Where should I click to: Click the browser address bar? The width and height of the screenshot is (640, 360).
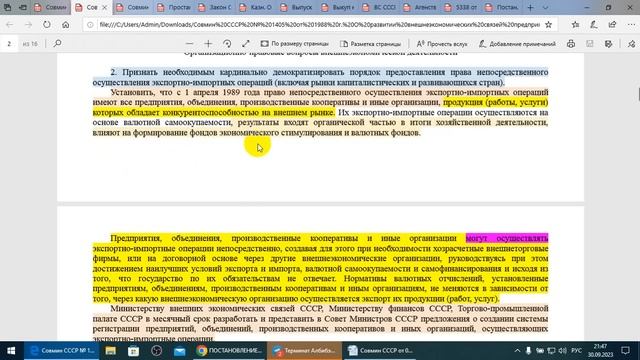coord(319,25)
